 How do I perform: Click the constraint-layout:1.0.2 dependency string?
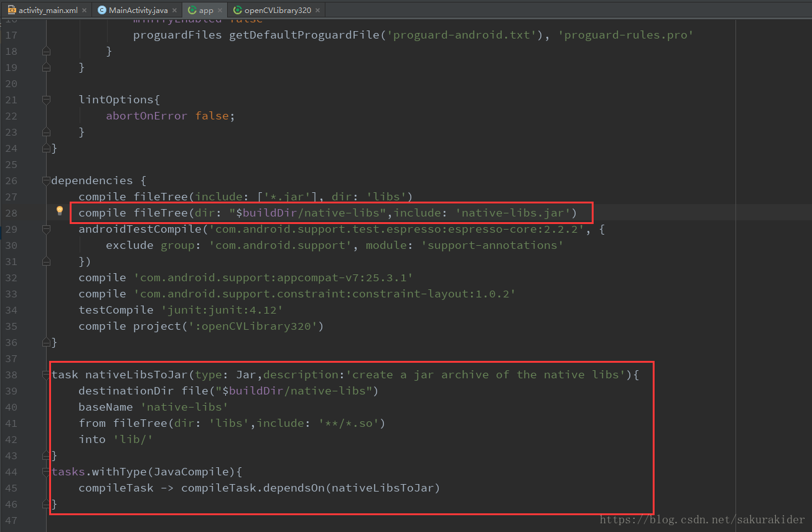(x=325, y=294)
